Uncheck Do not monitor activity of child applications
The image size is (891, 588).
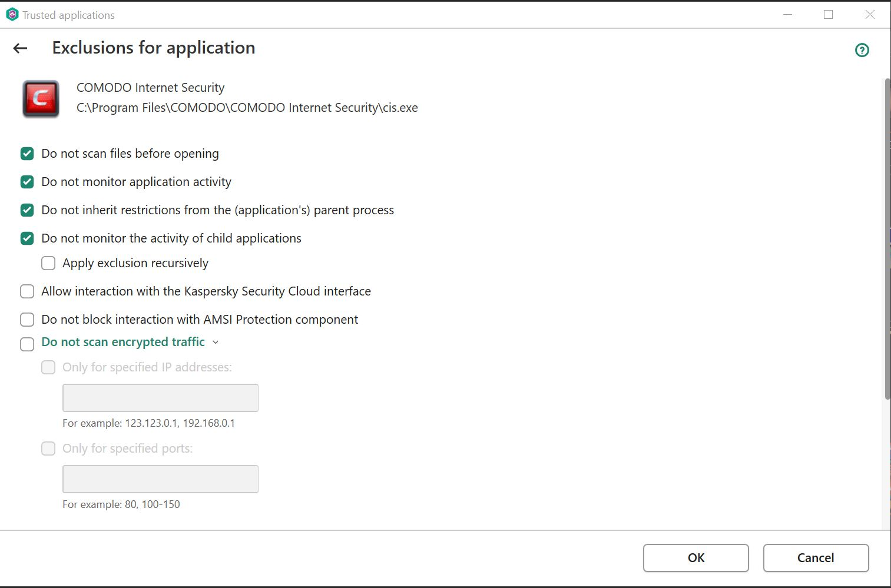pyautogui.click(x=27, y=238)
